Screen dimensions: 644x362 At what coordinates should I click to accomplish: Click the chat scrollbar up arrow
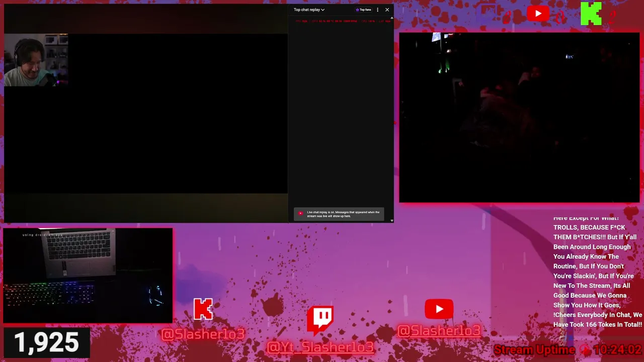tap(392, 18)
